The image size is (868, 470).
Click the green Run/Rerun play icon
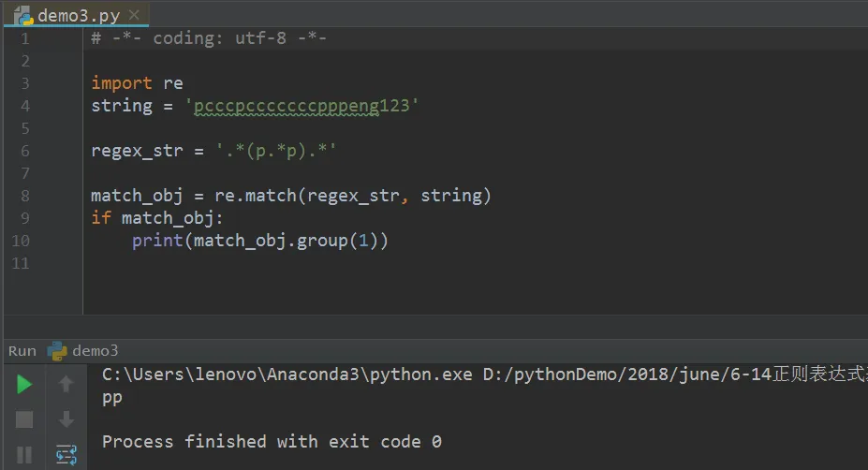coord(23,384)
